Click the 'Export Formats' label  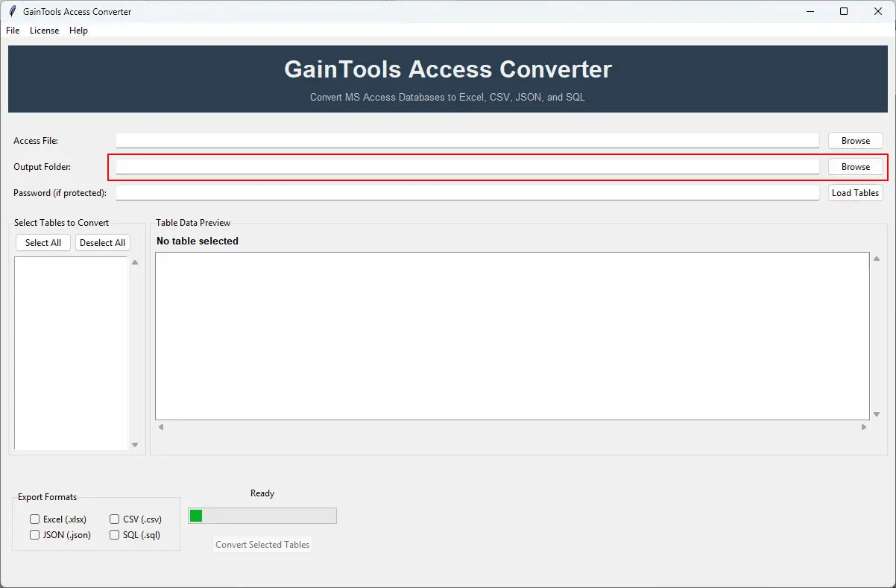(x=48, y=497)
